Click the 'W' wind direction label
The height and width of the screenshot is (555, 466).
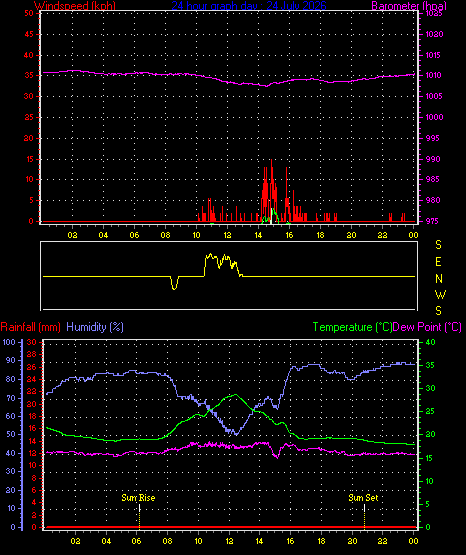click(440, 294)
